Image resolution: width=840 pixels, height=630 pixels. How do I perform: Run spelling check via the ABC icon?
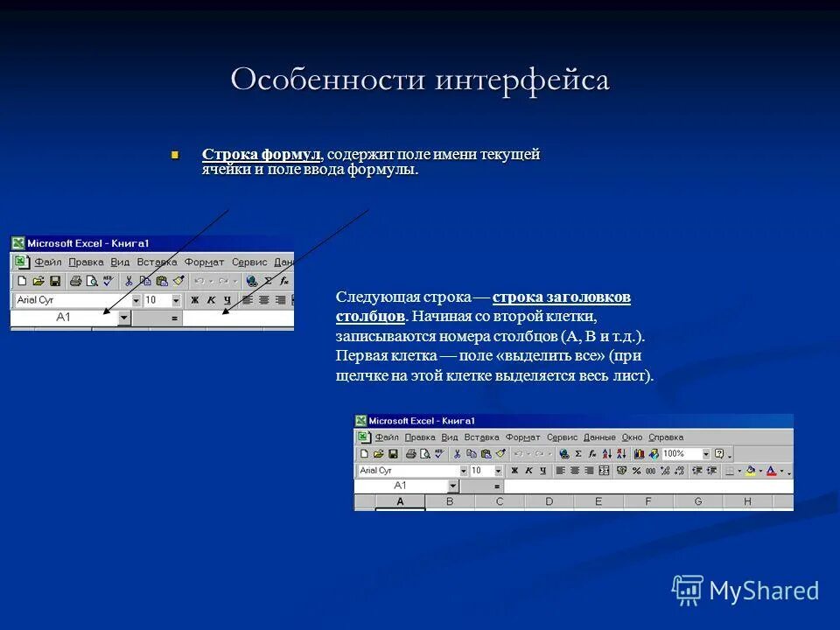(439, 452)
